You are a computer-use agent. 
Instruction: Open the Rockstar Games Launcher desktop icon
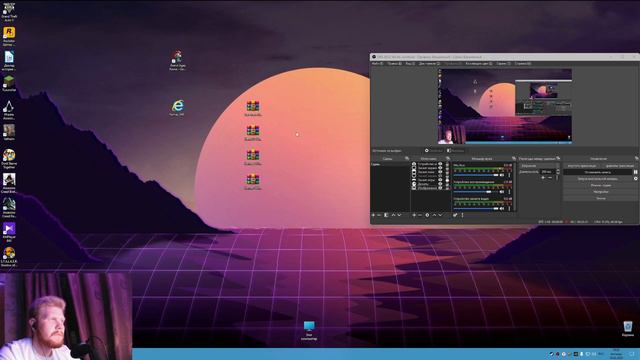point(9,36)
